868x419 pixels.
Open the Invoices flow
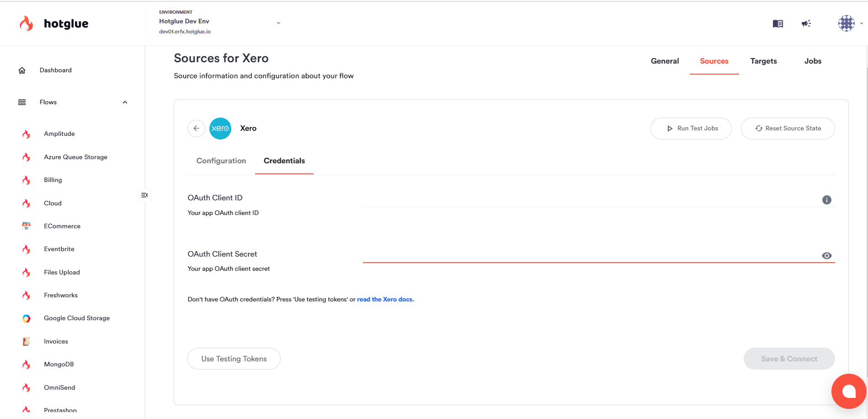[56, 342]
